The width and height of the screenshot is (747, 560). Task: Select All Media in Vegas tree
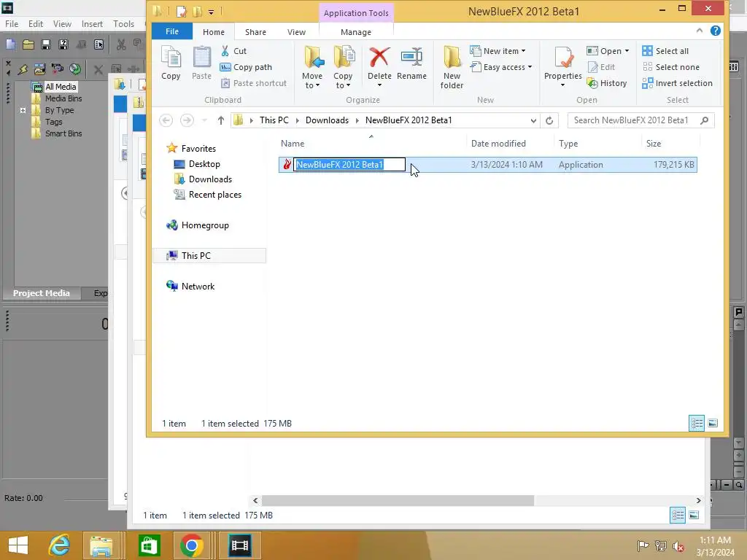pyautogui.click(x=60, y=87)
